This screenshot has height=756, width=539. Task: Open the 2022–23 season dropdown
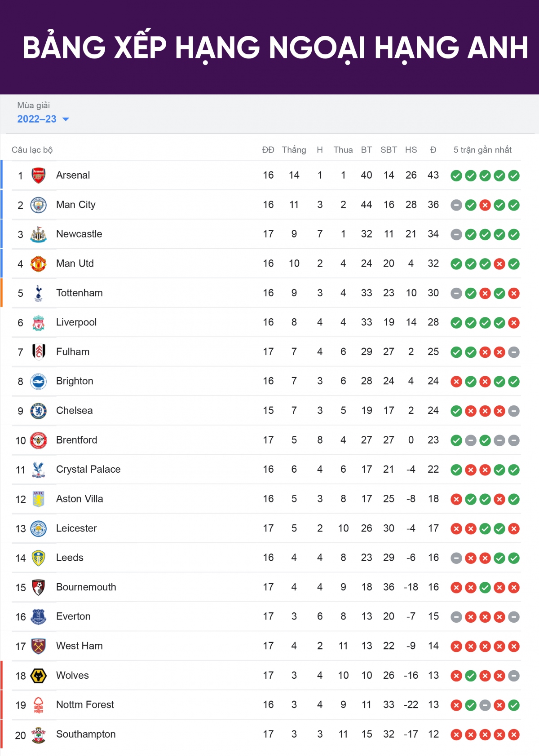pos(37,119)
